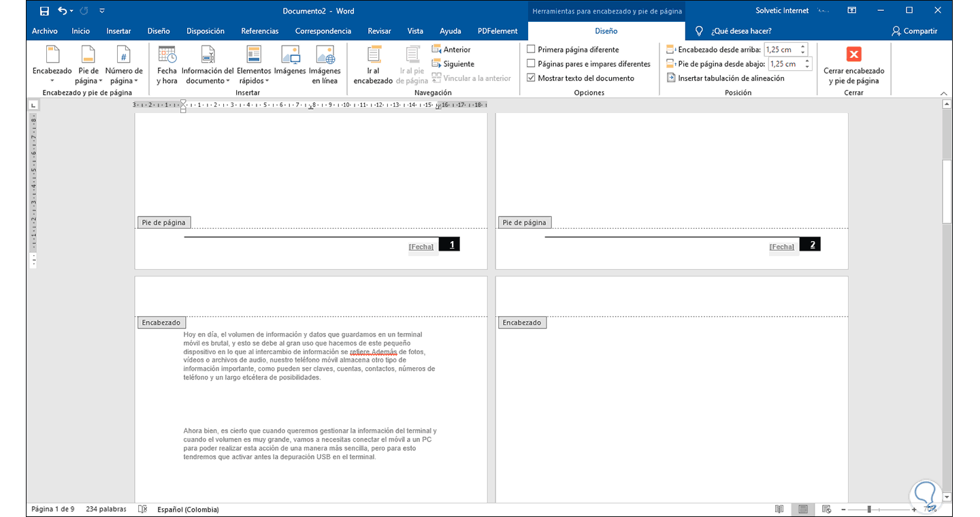Open the Número de página menu
980x517 pixels.
pyautogui.click(x=124, y=65)
